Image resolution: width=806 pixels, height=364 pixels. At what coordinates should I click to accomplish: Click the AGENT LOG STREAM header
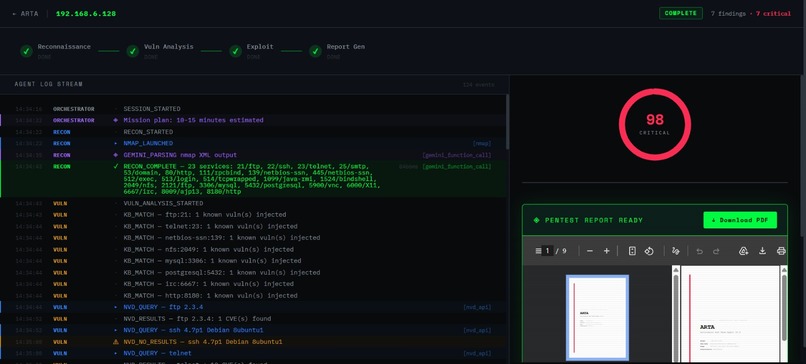pos(48,84)
